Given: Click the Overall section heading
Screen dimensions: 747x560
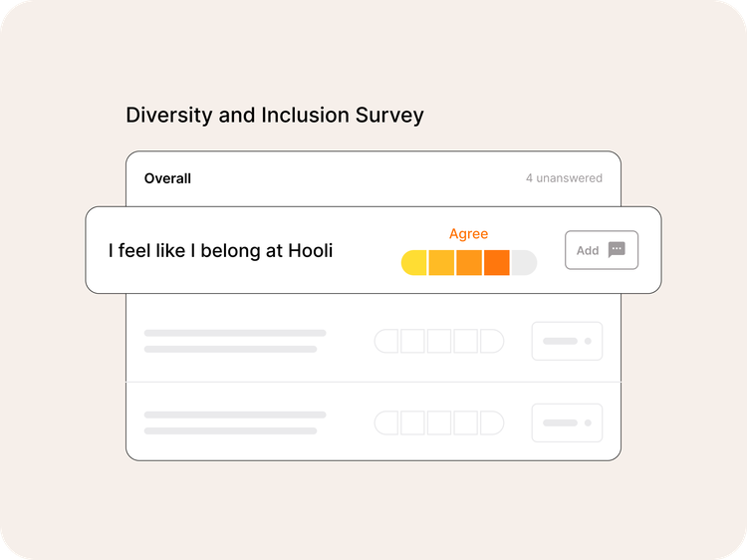Looking at the screenshot, I should (x=167, y=178).
